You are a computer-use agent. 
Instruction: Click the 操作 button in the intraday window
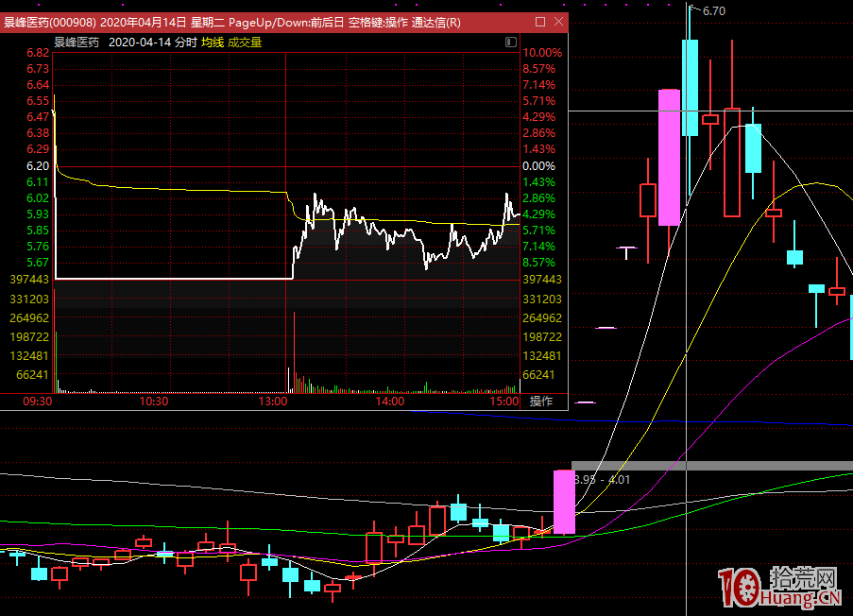tap(540, 401)
